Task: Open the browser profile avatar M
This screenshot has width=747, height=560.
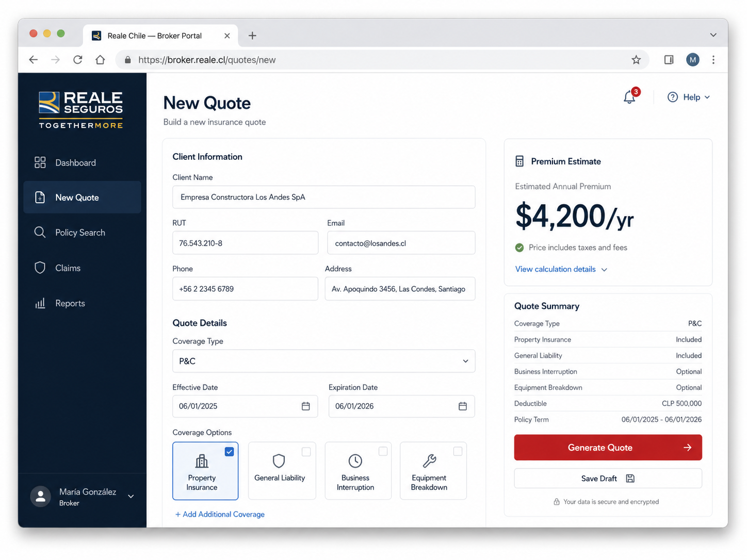Action: 692,60
